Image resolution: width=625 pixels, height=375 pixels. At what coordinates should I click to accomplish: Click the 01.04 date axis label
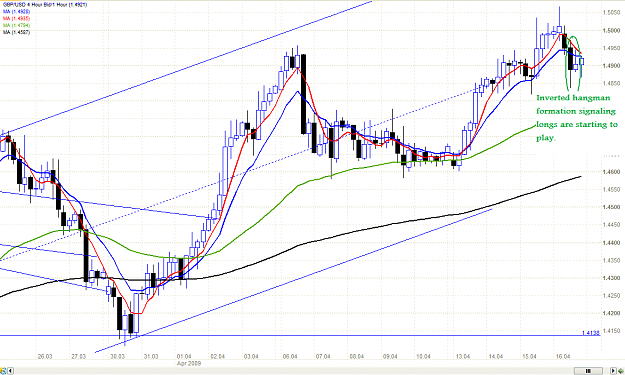(x=184, y=356)
